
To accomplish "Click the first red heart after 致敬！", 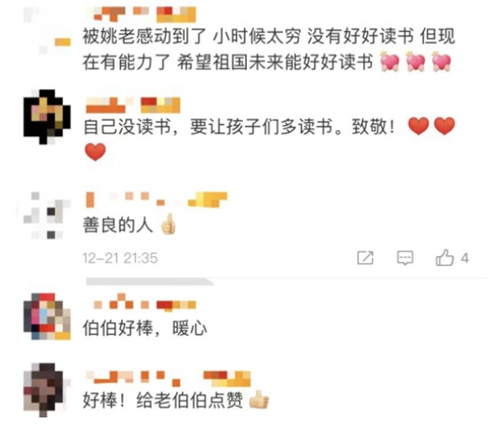I will pos(418,126).
